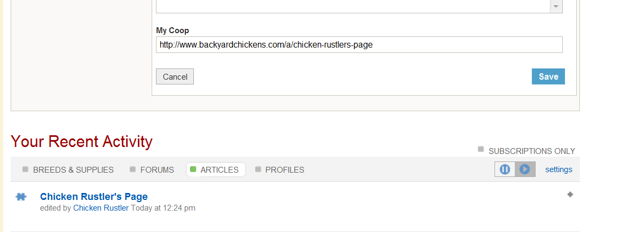Click the Today at 12:24 pm timestamp
This screenshot has height=232, width=644.
pyautogui.click(x=163, y=208)
